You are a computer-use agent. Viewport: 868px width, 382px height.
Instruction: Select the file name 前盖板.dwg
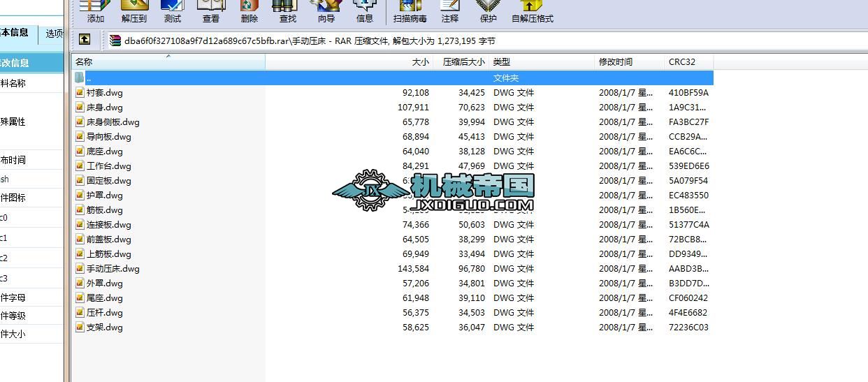[x=108, y=239]
